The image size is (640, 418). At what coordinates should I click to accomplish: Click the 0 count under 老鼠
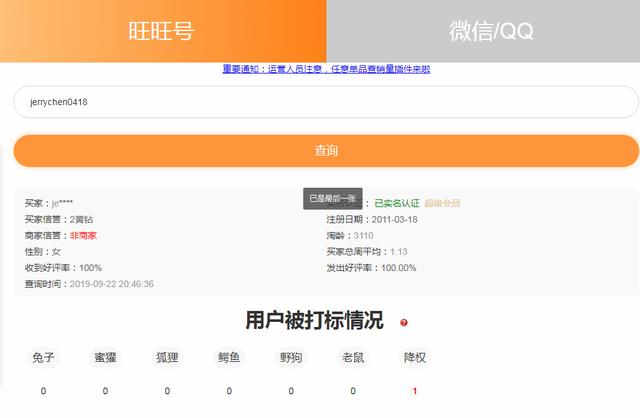pyautogui.click(x=353, y=391)
